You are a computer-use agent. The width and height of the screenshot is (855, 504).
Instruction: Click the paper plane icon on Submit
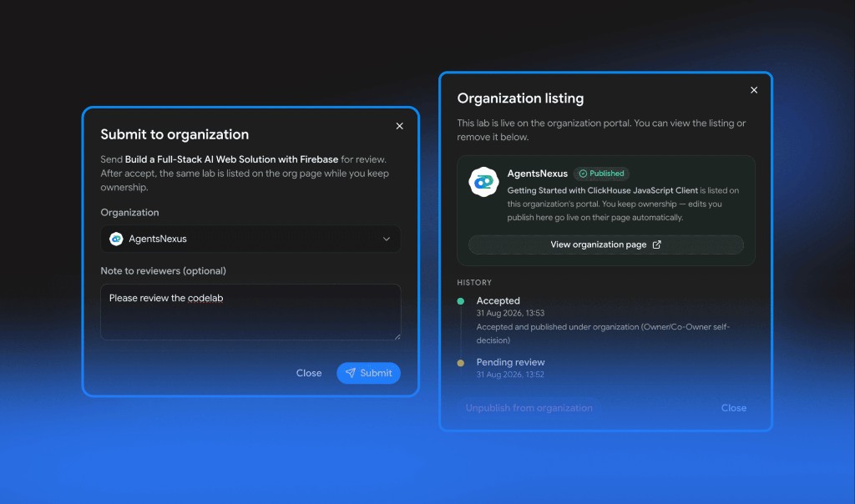pyautogui.click(x=351, y=373)
